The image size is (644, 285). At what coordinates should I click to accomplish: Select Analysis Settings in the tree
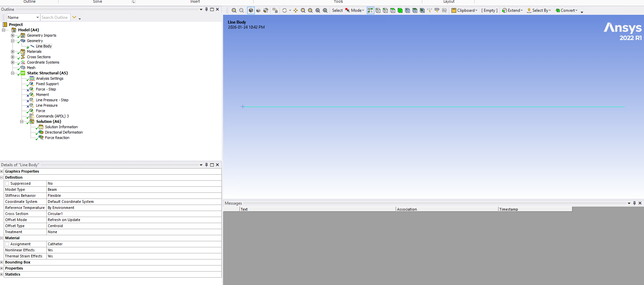click(x=49, y=78)
